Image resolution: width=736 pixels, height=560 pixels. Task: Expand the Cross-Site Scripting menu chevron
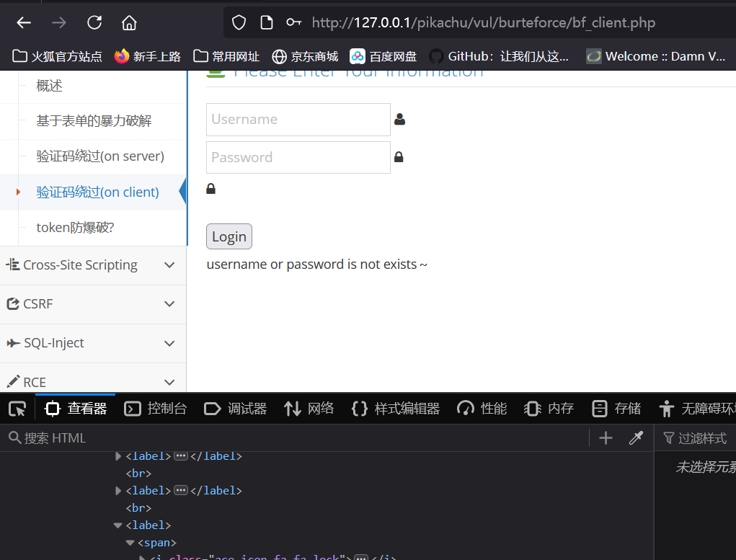[x=169, y=265]
